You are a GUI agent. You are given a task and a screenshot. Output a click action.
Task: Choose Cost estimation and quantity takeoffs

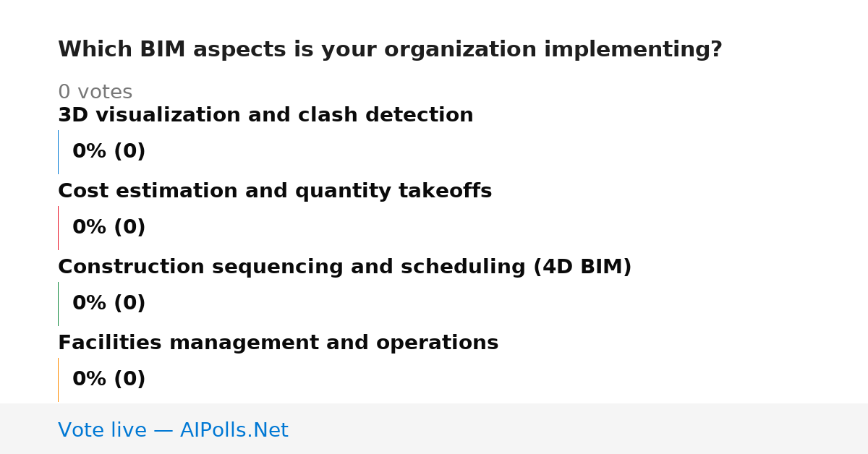point(275,192)
